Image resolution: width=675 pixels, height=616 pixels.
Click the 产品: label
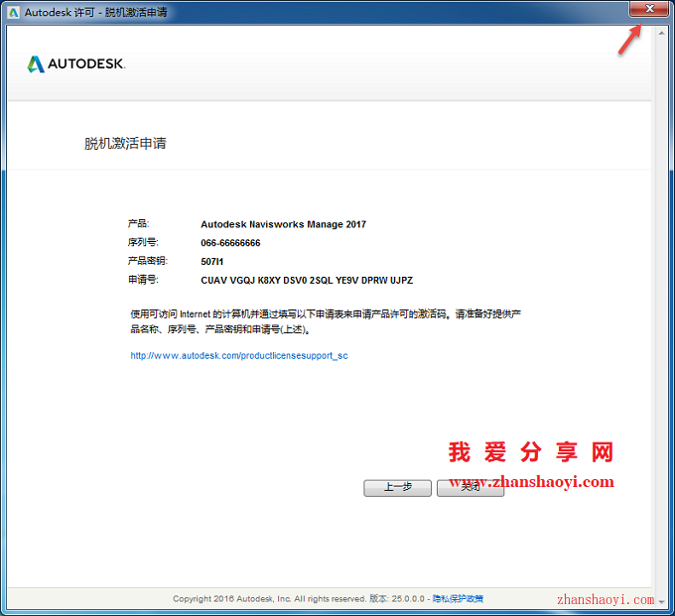pos(138,224)
